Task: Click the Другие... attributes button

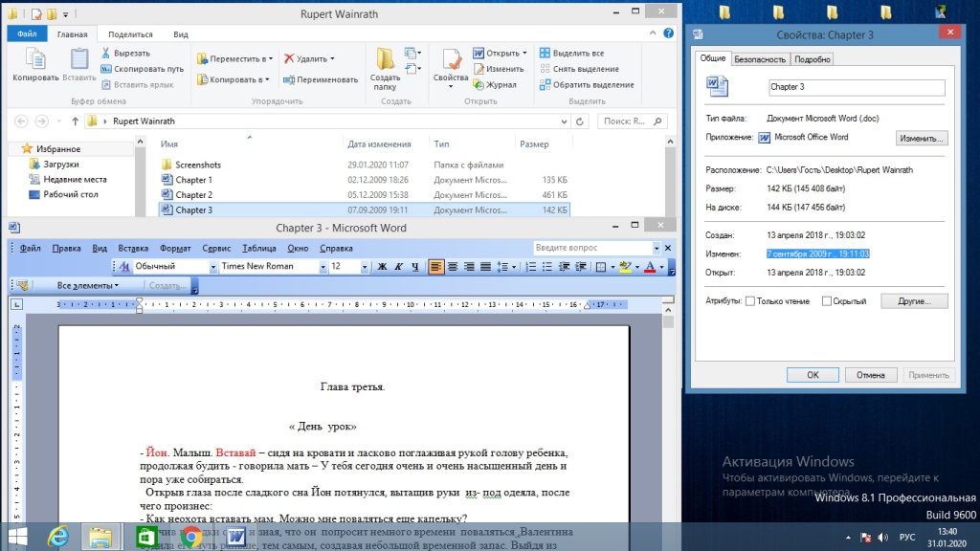Action: (x=914, y=301)
